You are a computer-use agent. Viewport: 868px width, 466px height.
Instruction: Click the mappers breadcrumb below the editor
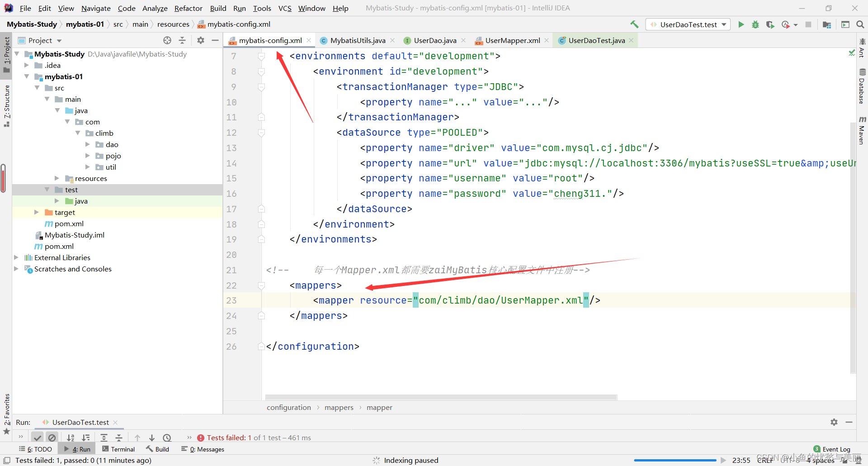339,407
